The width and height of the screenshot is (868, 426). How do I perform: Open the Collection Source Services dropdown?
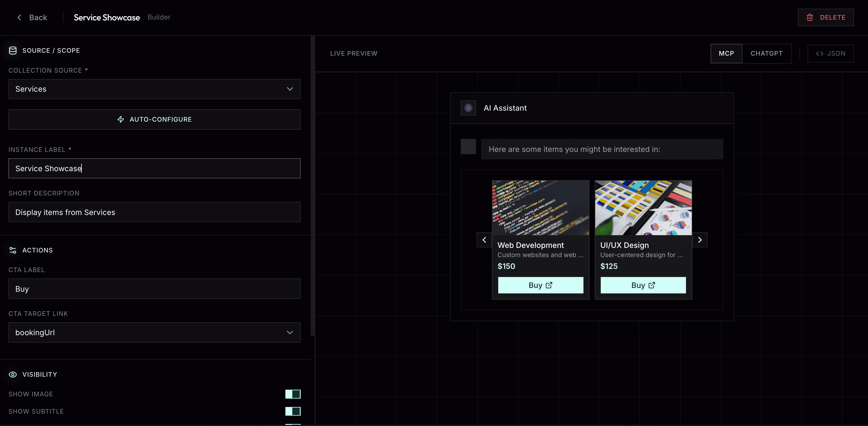[154, 89]
